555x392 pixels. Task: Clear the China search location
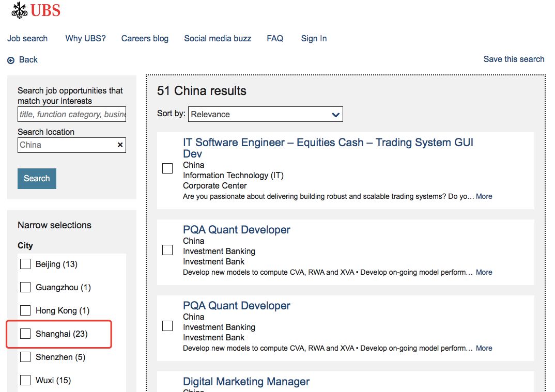pos(120,145)
